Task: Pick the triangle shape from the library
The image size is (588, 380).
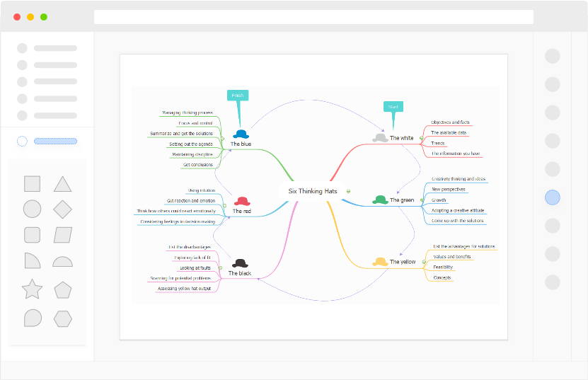Action: [62, 184]
